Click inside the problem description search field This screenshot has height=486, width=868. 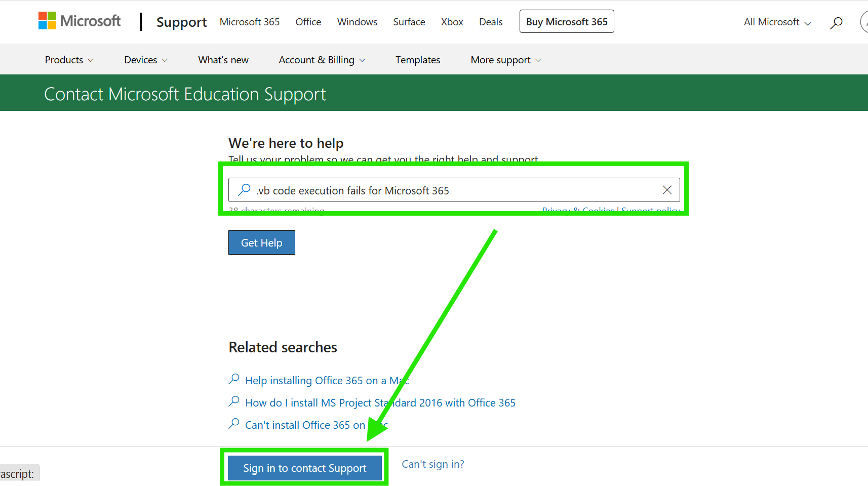point(454,190)
